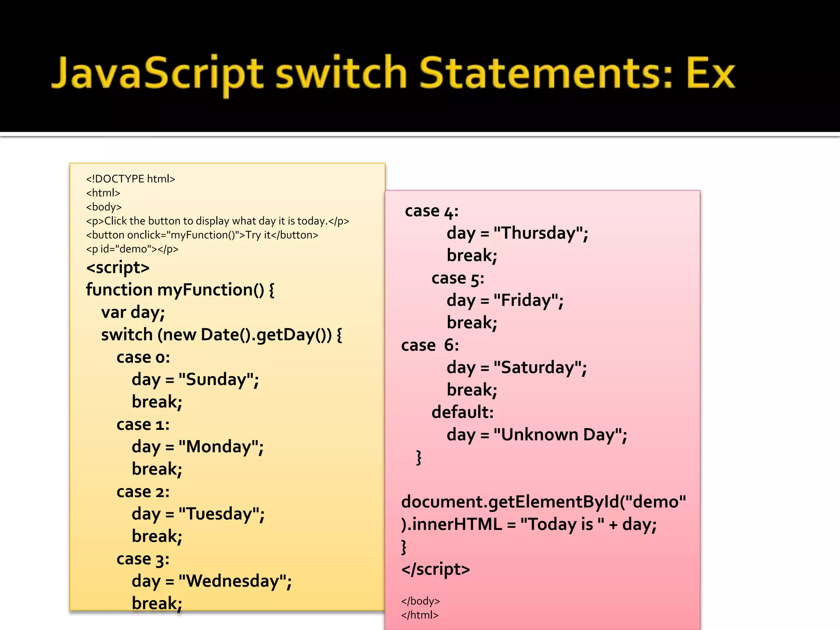The image size is (840, 630).
Task: Click the slide title 'JavaScript switch Statements: Ex'
Action: coord(393,74)
